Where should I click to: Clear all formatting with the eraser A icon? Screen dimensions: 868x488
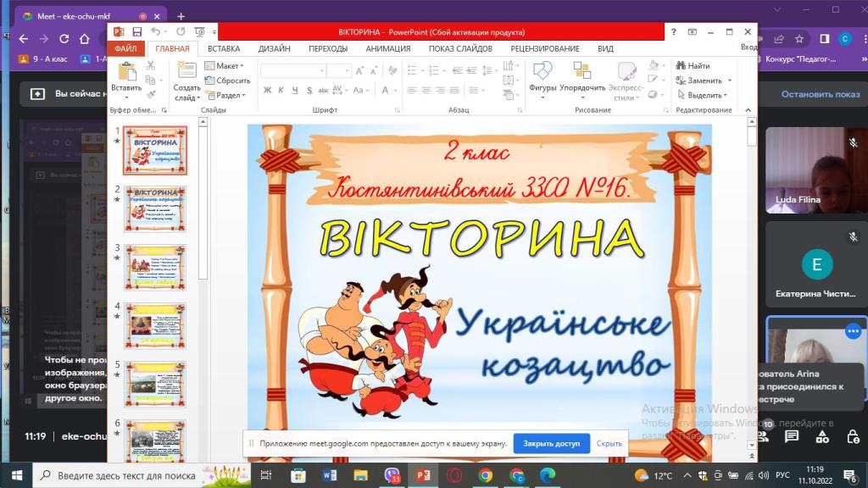click(x=393, y=71)
